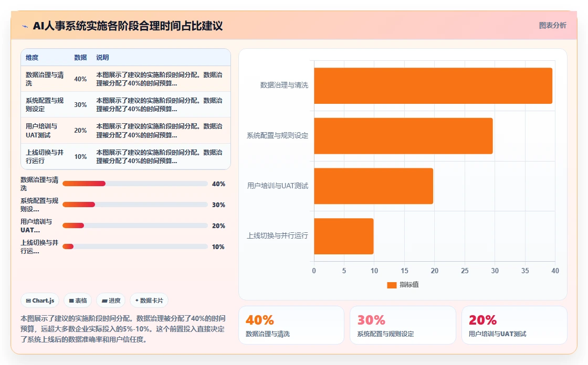Image resolution: width=588 pixels, height=365 pixels.
Task: Click the summary paragraph below the chips
Action: (123, 329)
